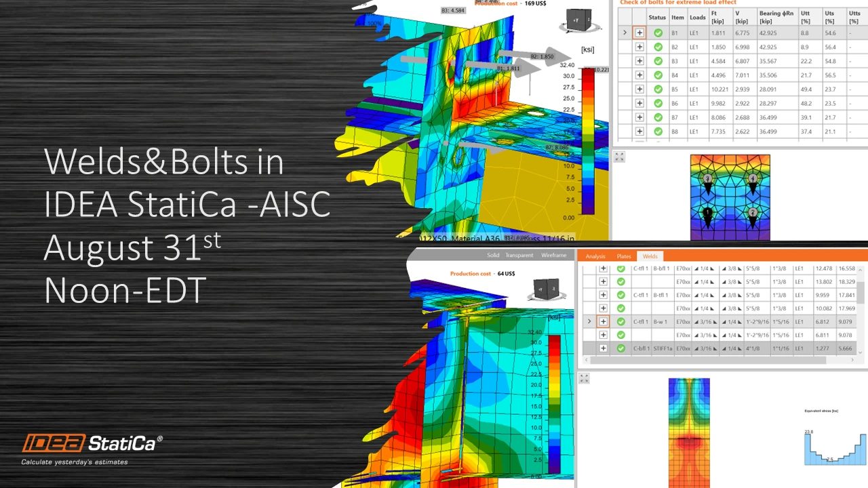Click the row selector arrow beside B1
The height and width of the screenshot is (488, 868).
pyautogui.click(x=625, y=33)
